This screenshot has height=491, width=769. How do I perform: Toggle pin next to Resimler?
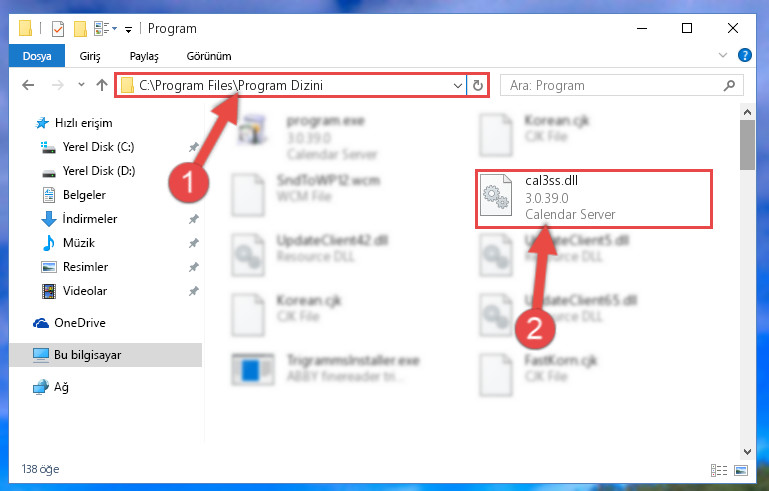point(194,267)
